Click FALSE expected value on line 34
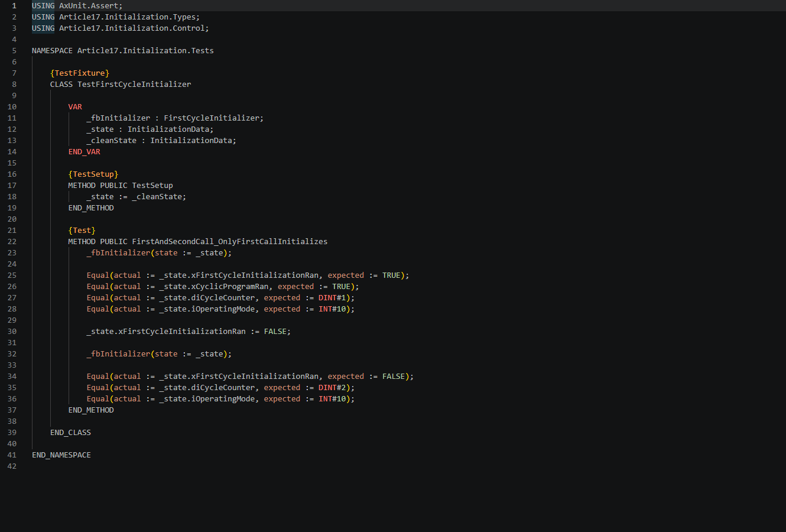 tap(394, 377)
